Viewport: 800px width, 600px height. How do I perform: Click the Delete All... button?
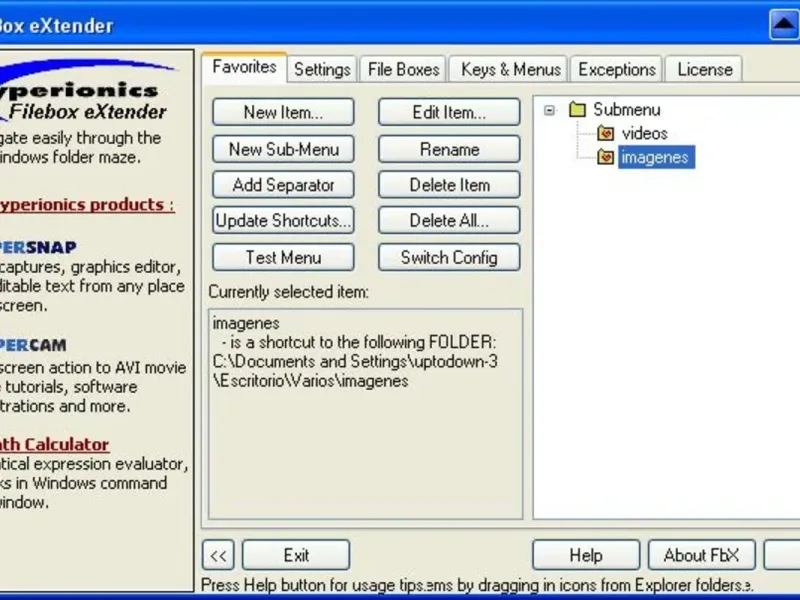pos(449,220)
